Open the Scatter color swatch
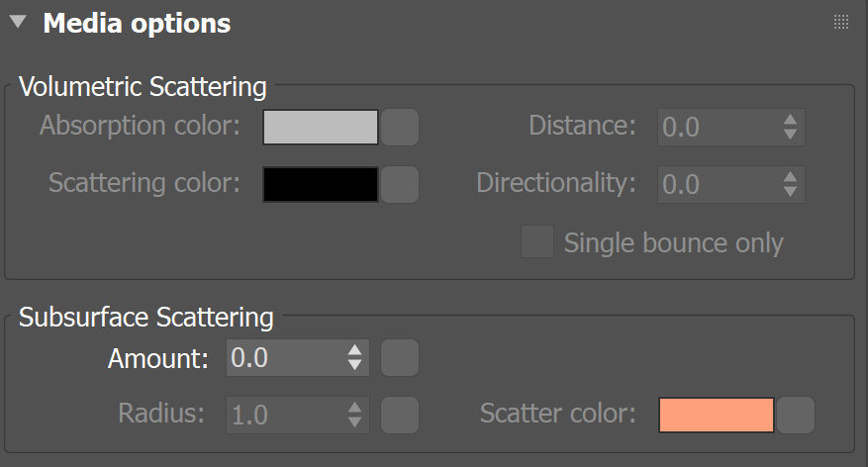The width and height of the screenshot is (868, 467). tap(717, 415)
